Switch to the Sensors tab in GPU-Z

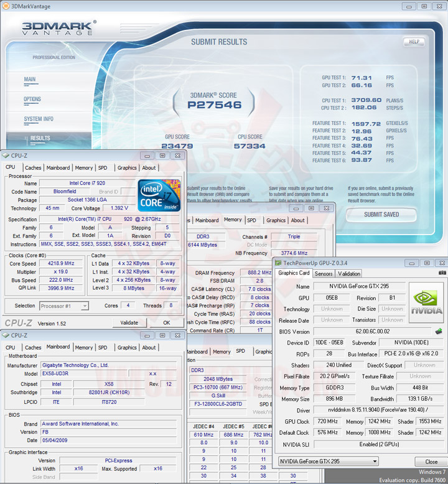coord(324,274)
